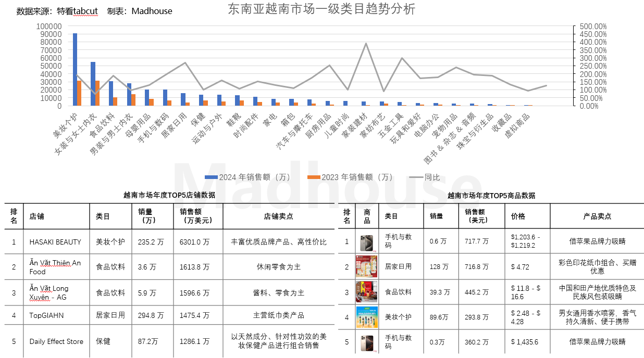Select the 越南市场年度TOP5店铺数据 table title

(169, 196)
